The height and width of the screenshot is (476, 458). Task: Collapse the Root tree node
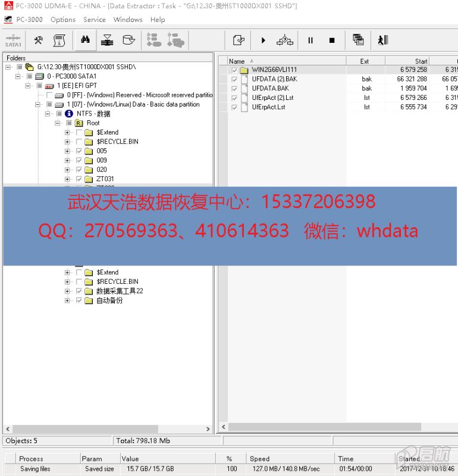pyautogui.click(x=58, y=123)
